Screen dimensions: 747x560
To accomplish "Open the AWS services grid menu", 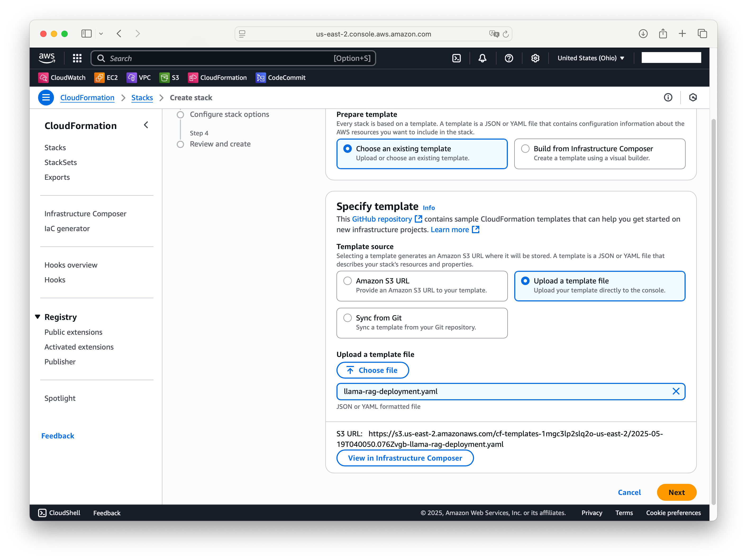I will click(77, 58).
